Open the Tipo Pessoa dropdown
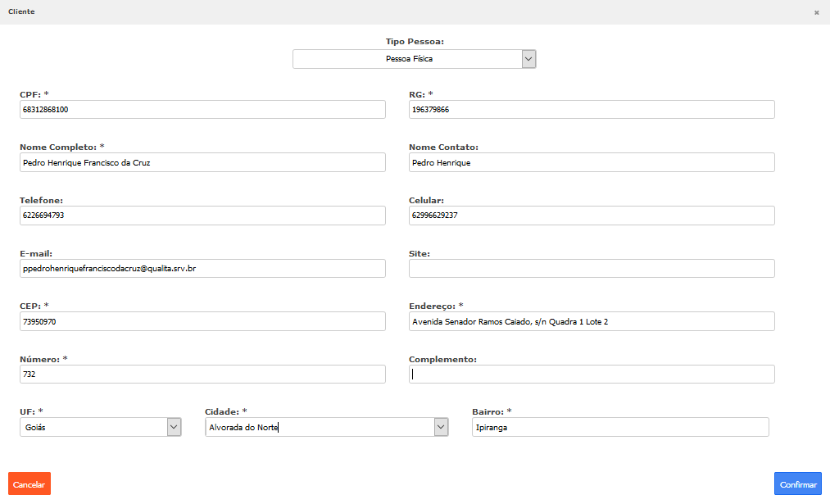This screenshot has height=504, width=830. pos(414,59)
